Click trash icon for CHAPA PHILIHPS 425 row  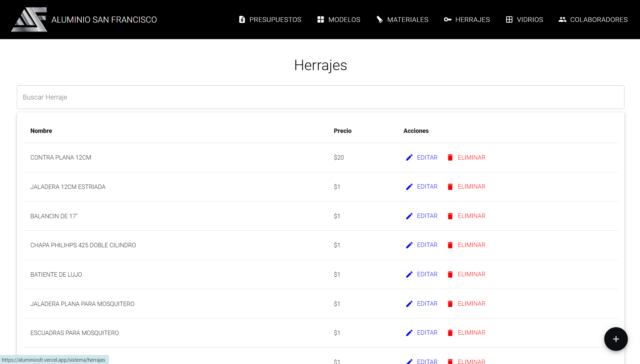coord(450,245)
